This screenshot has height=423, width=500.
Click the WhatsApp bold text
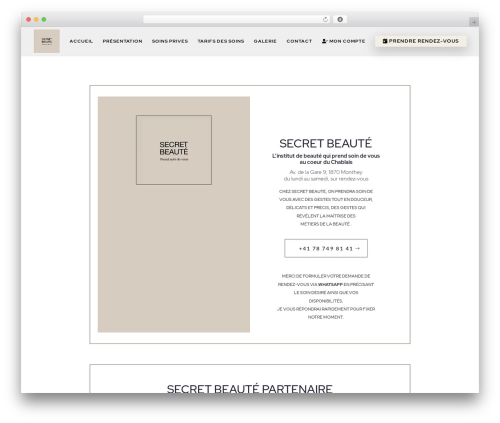pos(330,284)
